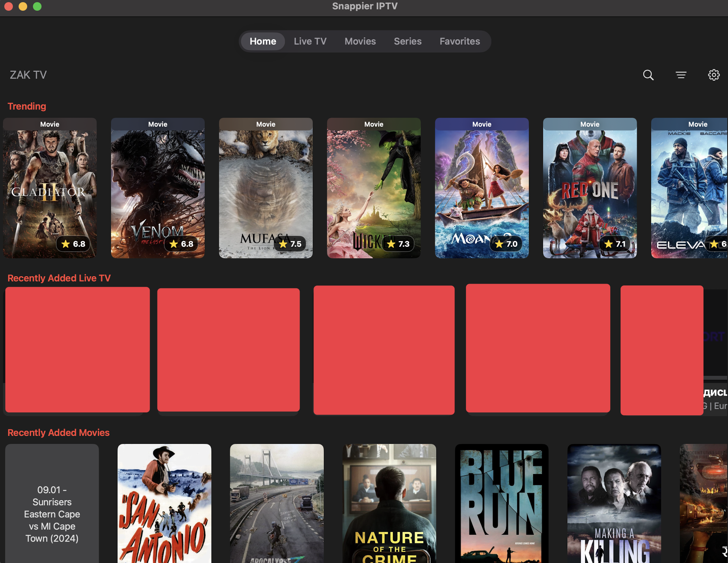Select the Home tab

point(263,41)
